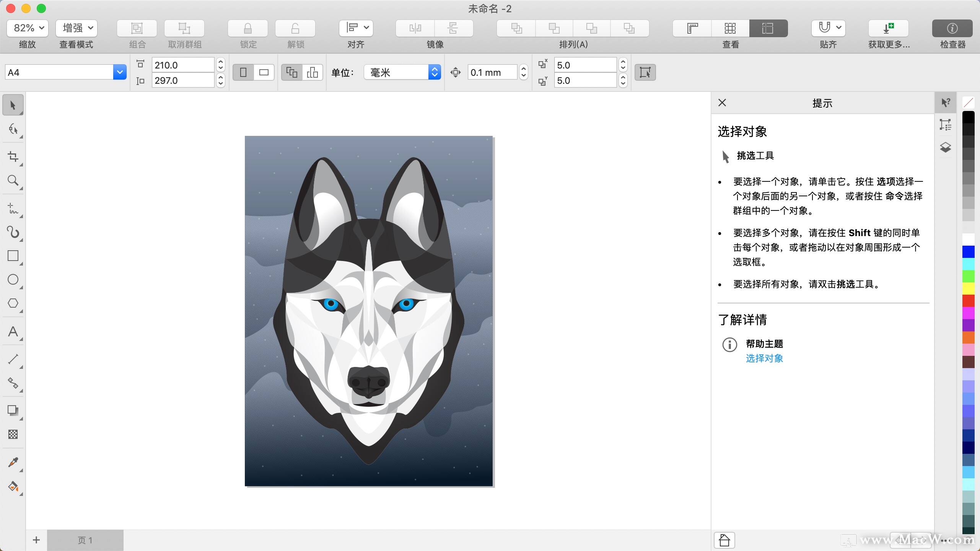Select the Interactive fill bucket tool
980x551 pixels.
pos(13,486)
